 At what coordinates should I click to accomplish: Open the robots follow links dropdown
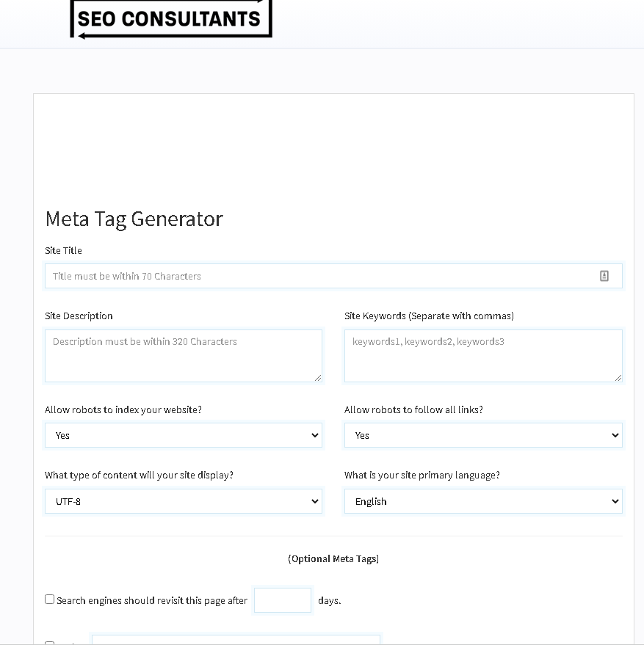tap(482, 435)
